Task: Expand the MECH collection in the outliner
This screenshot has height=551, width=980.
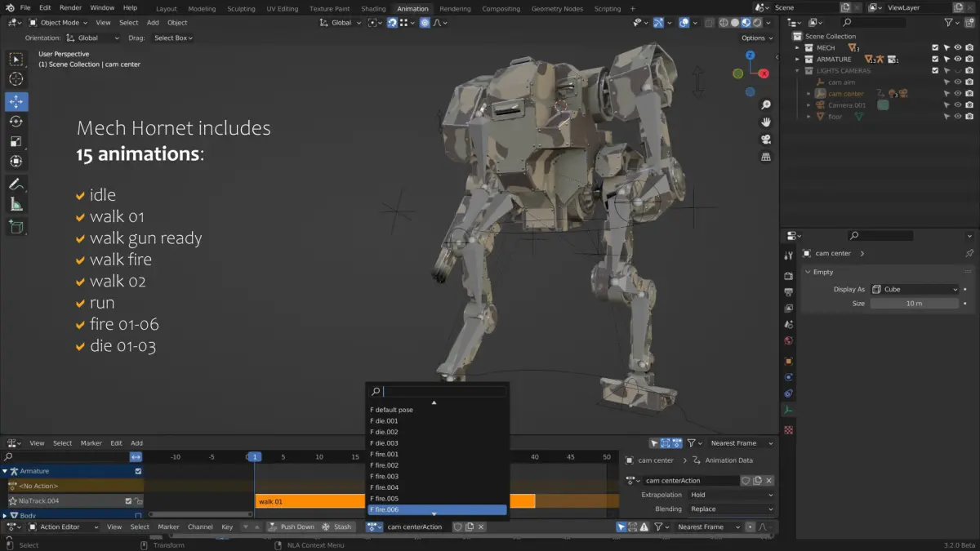Action: pyautogui.click(x=799, y=48)
